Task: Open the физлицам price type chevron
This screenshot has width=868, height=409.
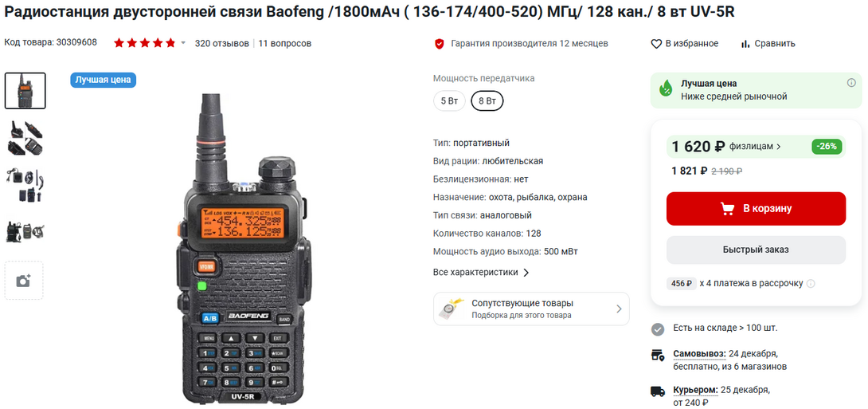Action: point(779,147)
